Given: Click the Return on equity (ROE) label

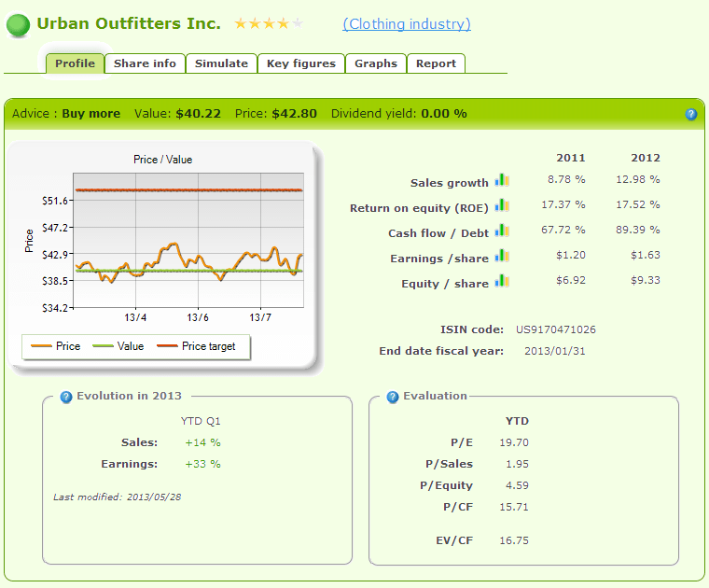Looking at the screenshot, I should coord(419,208).
